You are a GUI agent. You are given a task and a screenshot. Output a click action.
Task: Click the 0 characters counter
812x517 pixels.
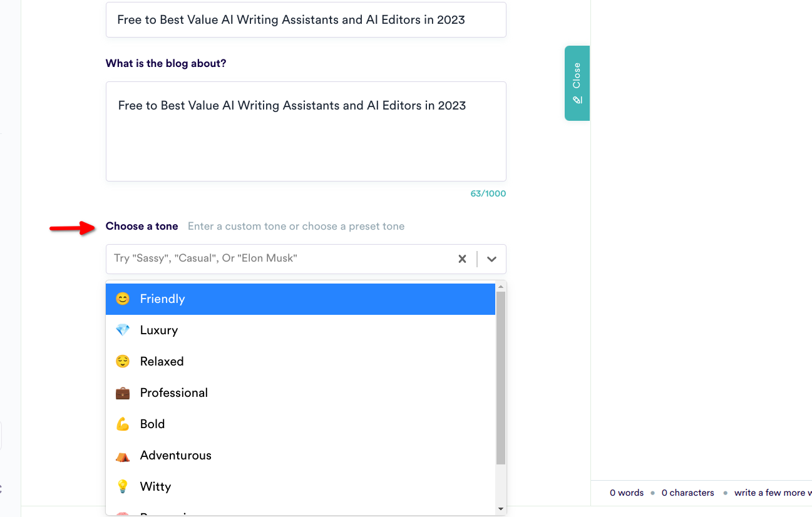(x=688, y=493)
